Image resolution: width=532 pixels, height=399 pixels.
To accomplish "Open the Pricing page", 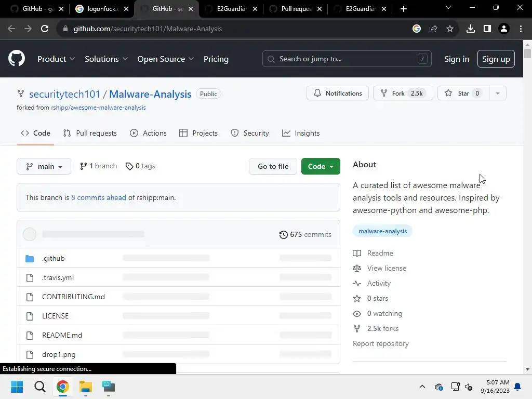I will pos(216,59).
